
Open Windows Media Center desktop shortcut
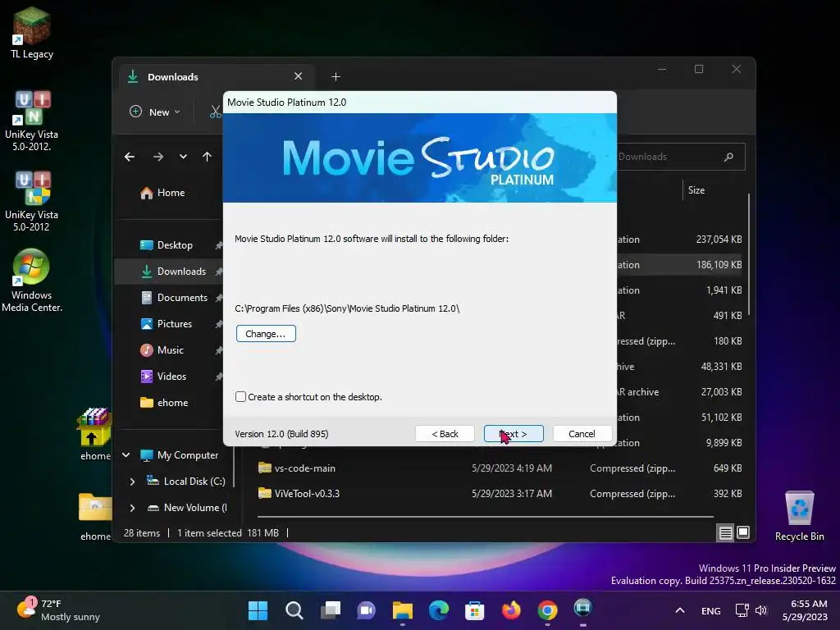pos(32,281)
